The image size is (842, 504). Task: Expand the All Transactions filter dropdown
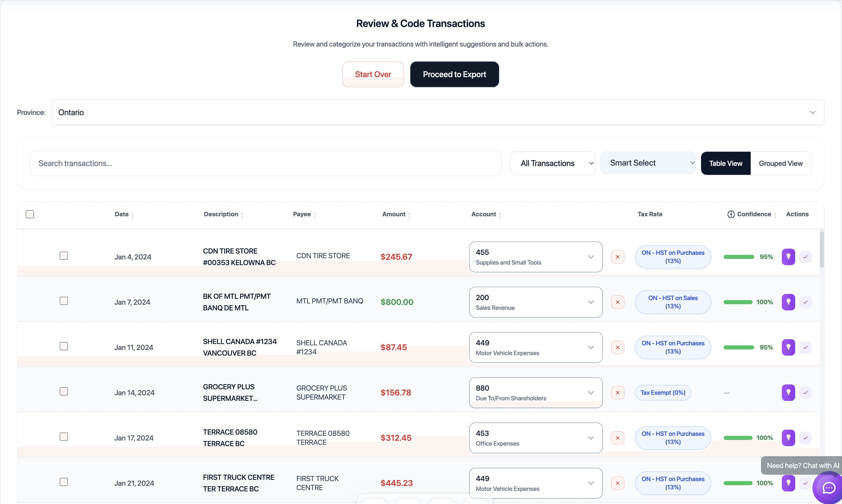[x=552, y=163]
